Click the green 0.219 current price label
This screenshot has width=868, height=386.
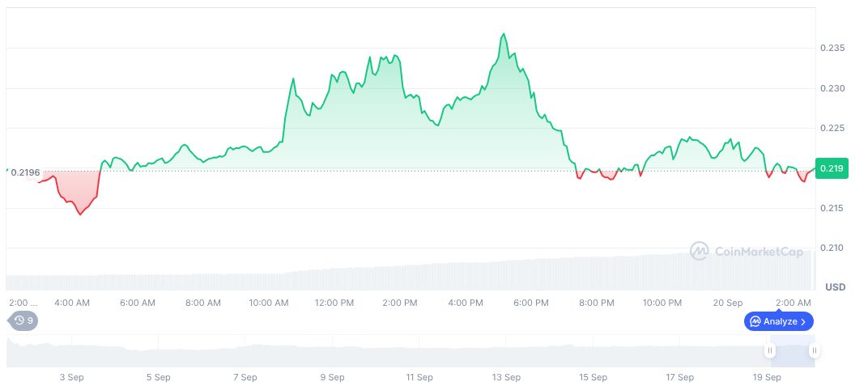(832, 168)
